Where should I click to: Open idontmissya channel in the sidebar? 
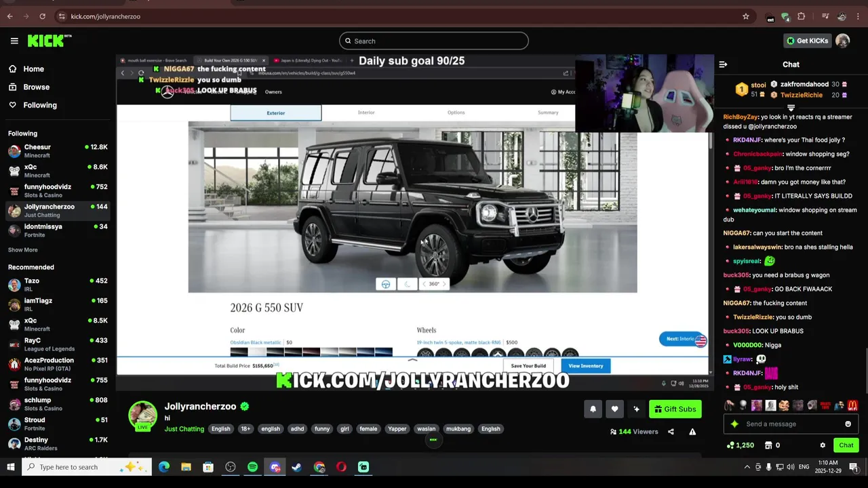[x=58, y=230]
